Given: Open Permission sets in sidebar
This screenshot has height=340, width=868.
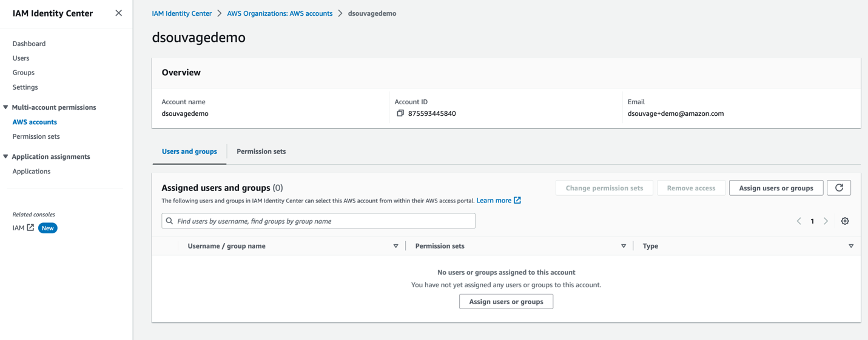Looking at the screenshot, I should [x=36, y=136].
